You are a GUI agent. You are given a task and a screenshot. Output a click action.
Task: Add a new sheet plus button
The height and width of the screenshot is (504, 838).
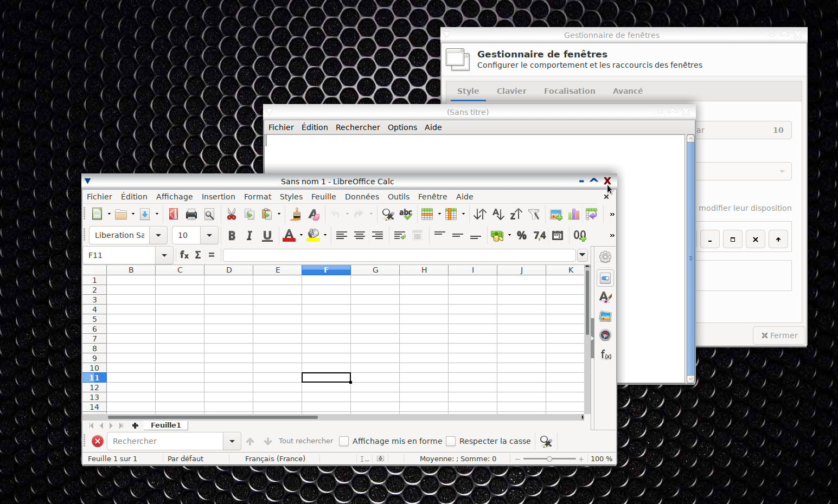click(135, 425)
